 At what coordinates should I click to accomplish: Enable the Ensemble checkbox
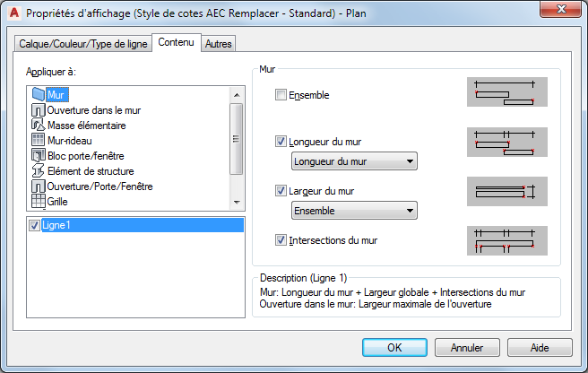tap(281, 95)
